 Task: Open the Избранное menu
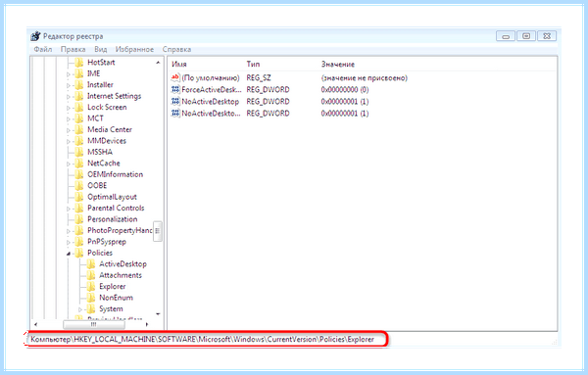(134, 50)
